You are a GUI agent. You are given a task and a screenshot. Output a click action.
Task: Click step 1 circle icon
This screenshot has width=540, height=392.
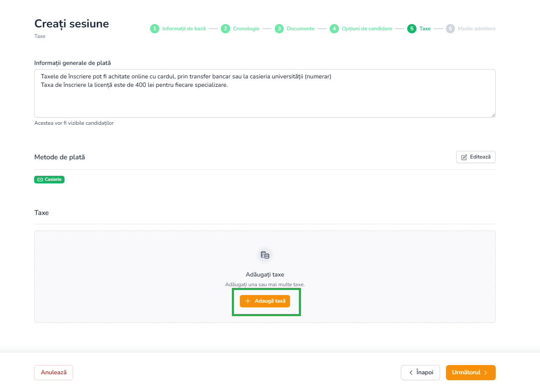point(155,29)
